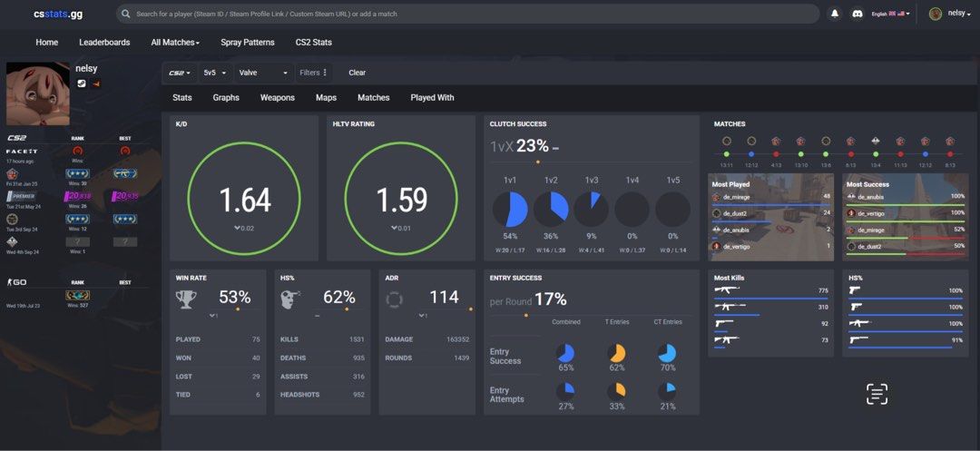Viewport: 980px width, 451px height.
Task: Switch to the Stats tab
Action: click(181, 97)
